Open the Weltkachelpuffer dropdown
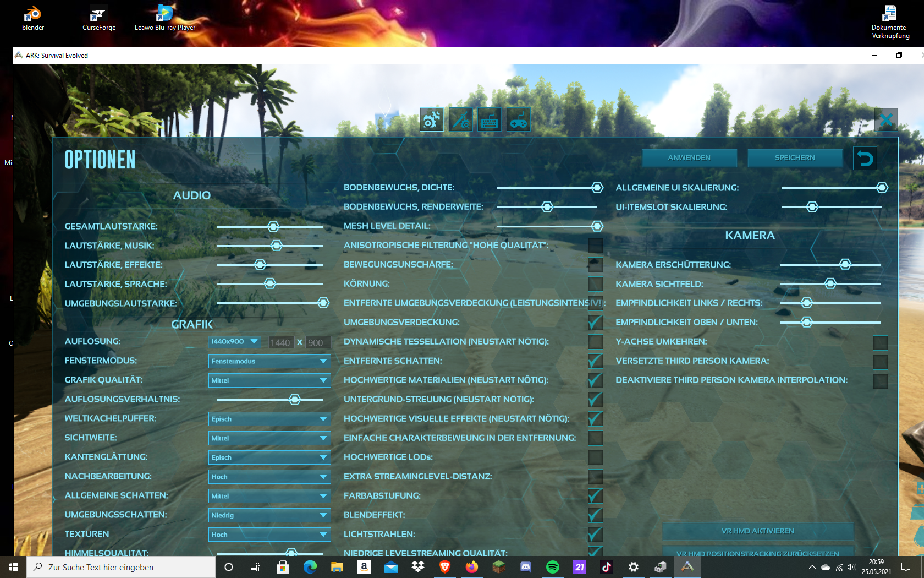Image resolution: width=924 pixels, height=578 pixels. pyautogui.click(x=269, y=419)
